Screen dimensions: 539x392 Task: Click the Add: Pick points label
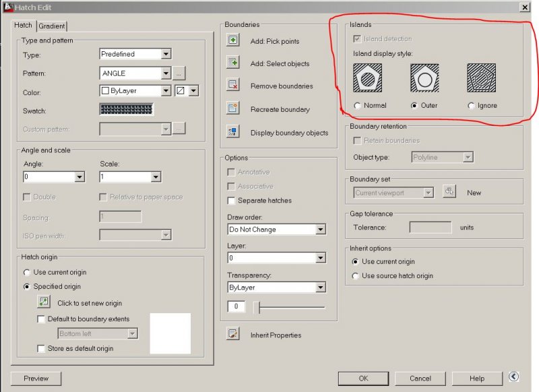[275, 41]
